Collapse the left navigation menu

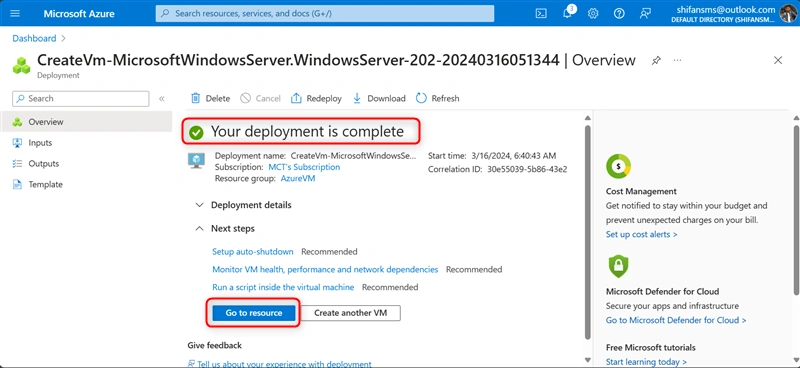pos(162,99)
